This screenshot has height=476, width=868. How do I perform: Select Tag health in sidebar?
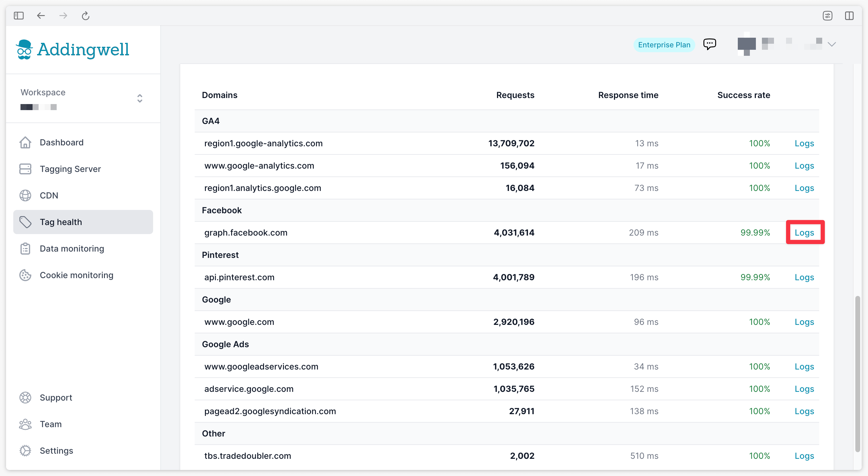click(x=83, y=222)
